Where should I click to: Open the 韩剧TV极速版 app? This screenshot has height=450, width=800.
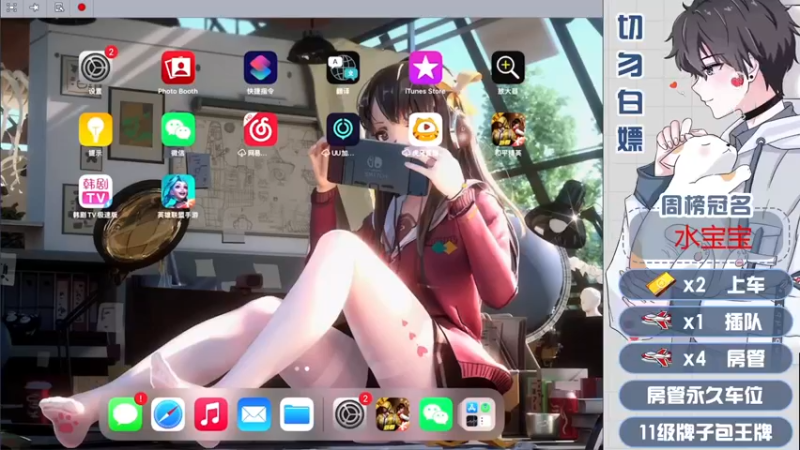coord(95,191)
